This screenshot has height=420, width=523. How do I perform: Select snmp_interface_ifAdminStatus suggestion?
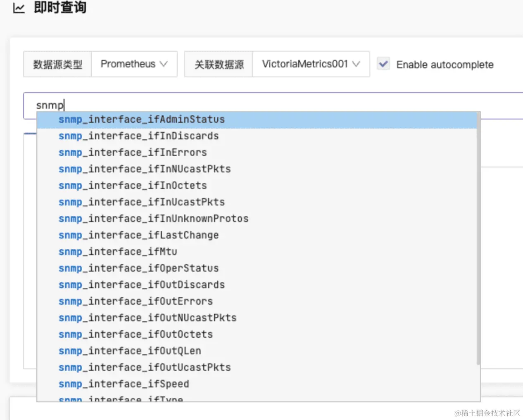pyautogui.click(x=257, y=119)
